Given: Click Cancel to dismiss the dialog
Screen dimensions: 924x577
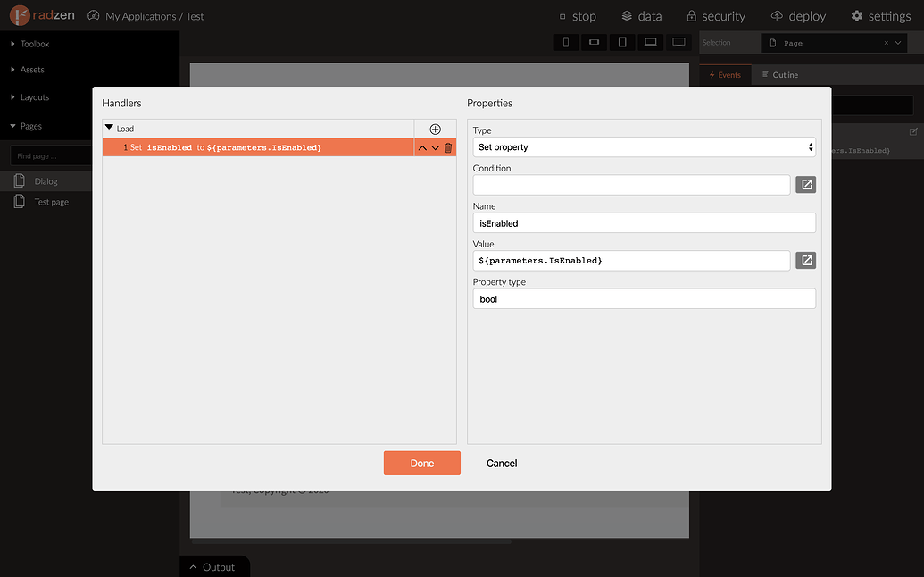Looking at the screenshot, I should tap(501, 463).
